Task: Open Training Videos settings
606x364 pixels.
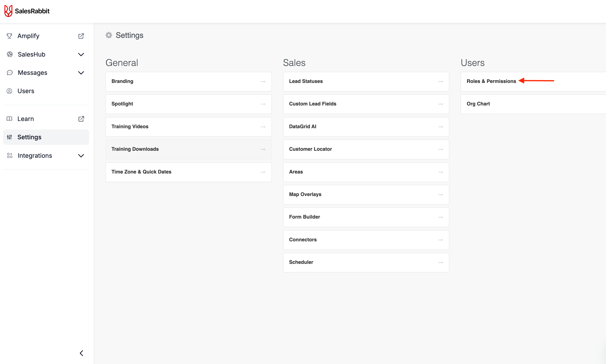Action: [x=189, y=127]
